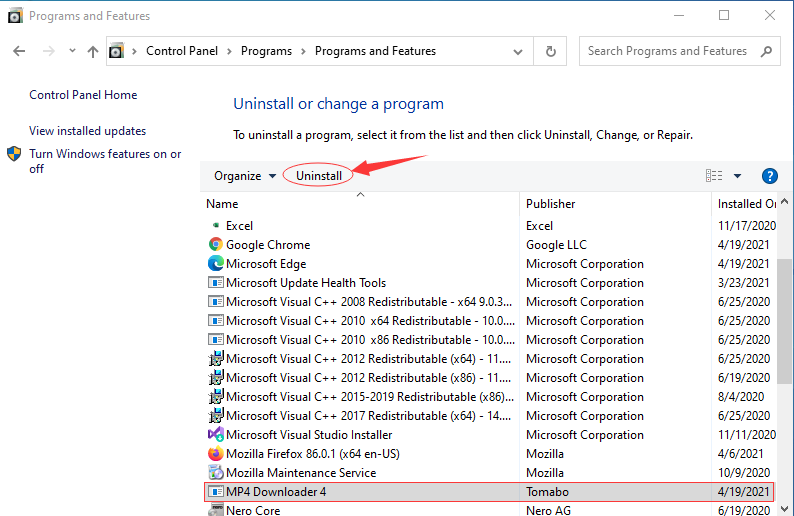Click the Visual C++ 2012 (x64) icon
The height and width of the screenshot is (516, 794).
[x=216, y=359]
